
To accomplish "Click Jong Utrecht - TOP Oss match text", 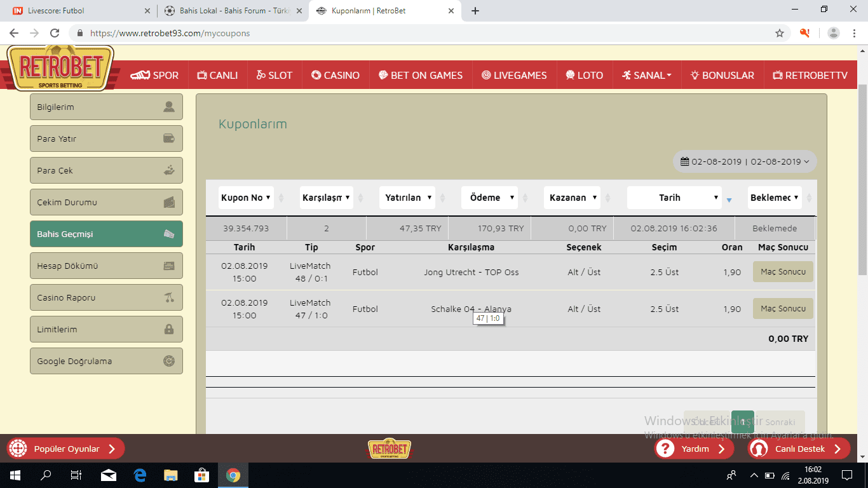I will pos(471,272).
